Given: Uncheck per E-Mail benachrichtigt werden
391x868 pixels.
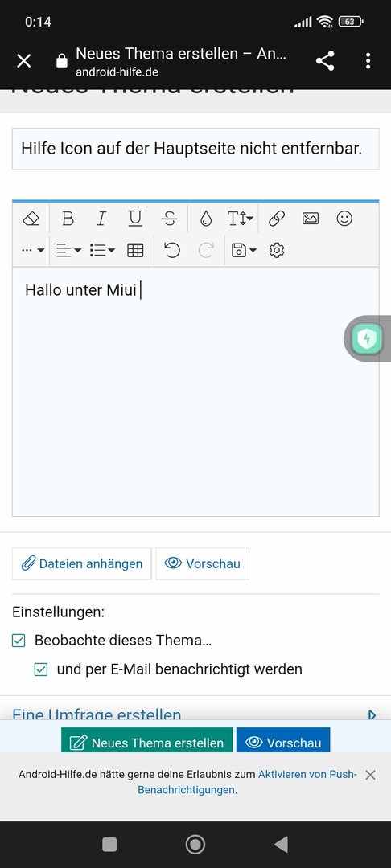Looking at the screenshot, I should click(x=41, y=669).
